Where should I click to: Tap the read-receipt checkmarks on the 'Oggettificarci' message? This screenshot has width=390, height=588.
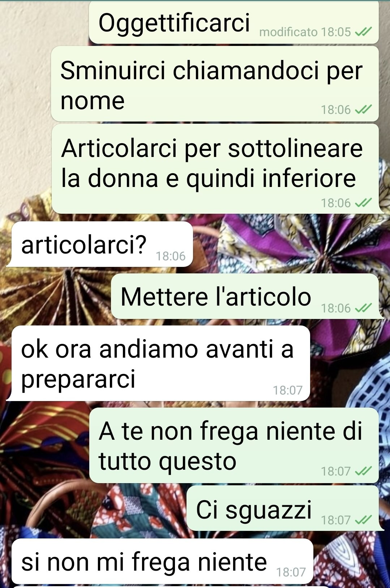point(363,33)
